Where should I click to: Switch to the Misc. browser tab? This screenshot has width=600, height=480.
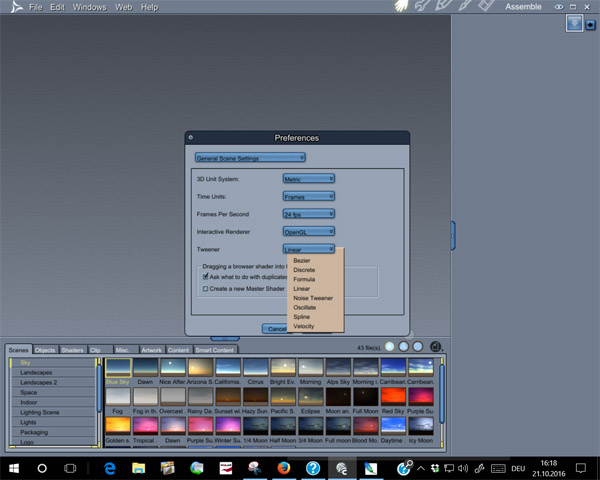pyautogui.click(x=126, y=349)
